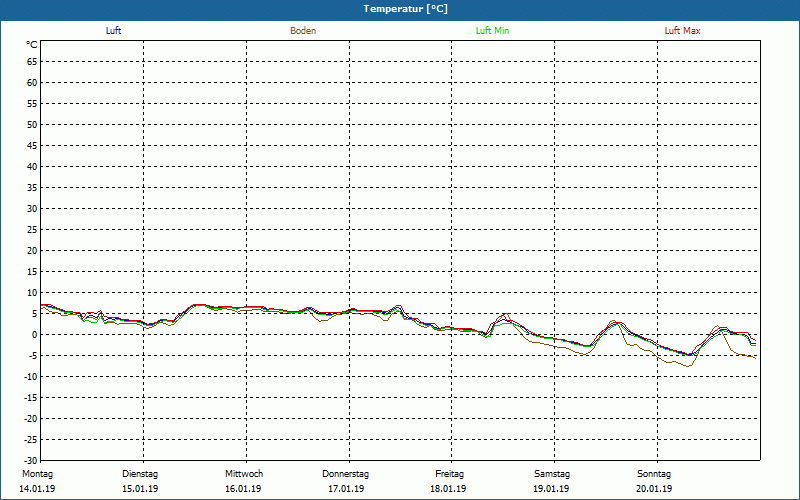The height and width of the screenshot is (500, 800).
Task: Click the date 15.01.19
Action: [x=140, y=489]
